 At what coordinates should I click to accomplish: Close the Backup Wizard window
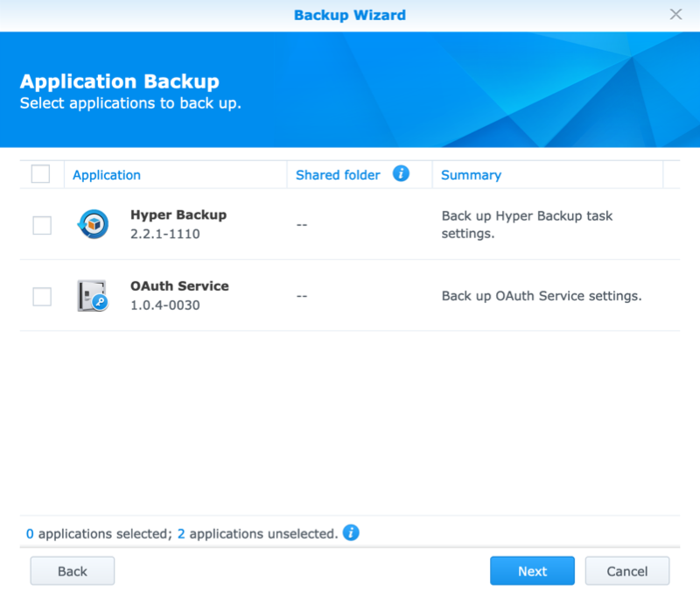pyautogui.click(x=675, y=15)
